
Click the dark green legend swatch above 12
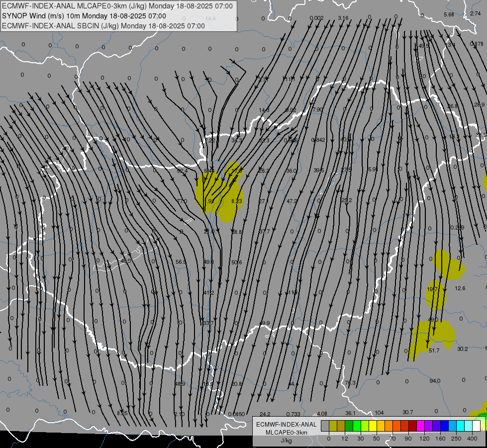tap(349, 426)
